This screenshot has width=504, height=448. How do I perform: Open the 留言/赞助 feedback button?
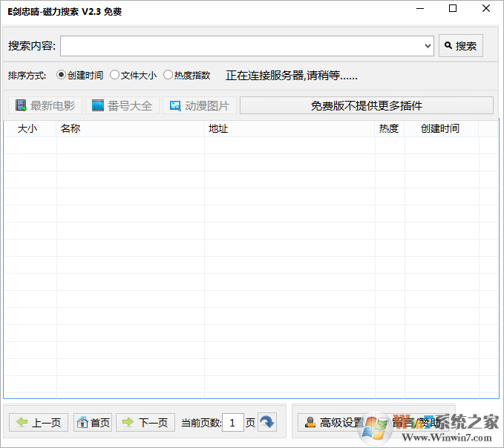(418, 423)
